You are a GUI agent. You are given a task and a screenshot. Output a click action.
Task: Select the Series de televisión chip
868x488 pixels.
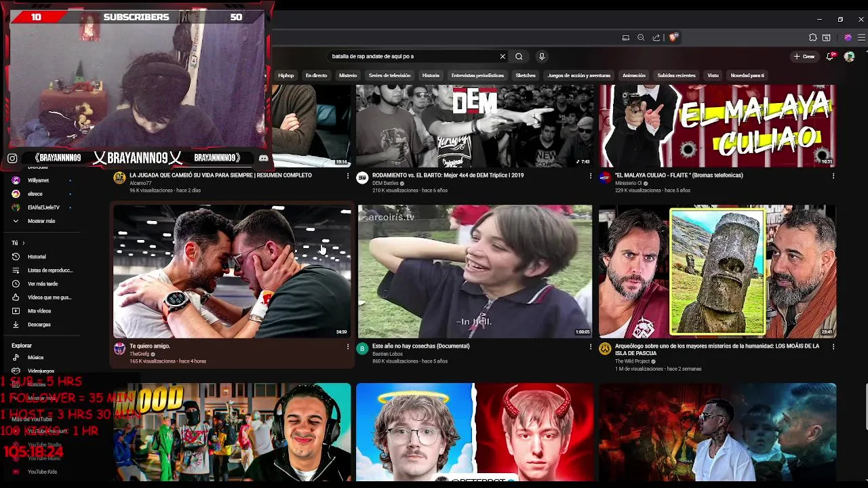click(389, 75)
